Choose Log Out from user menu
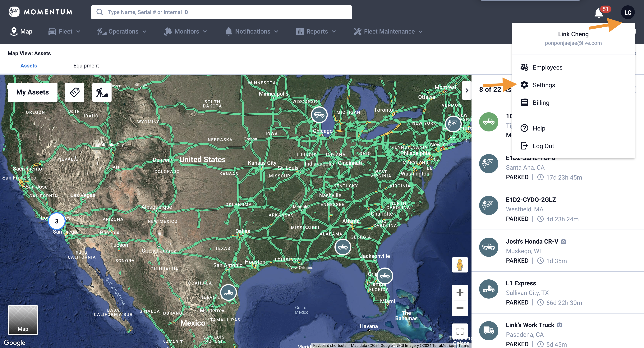Image resolution: width=644 pixels, height=348 pixels. [573, 146]
